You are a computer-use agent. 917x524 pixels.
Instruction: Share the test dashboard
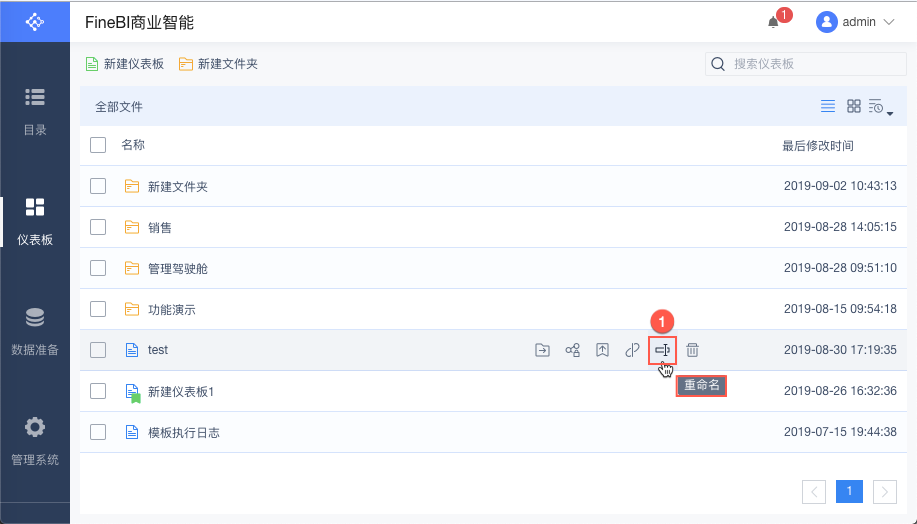pyautogui.click(x=572, y=350)
